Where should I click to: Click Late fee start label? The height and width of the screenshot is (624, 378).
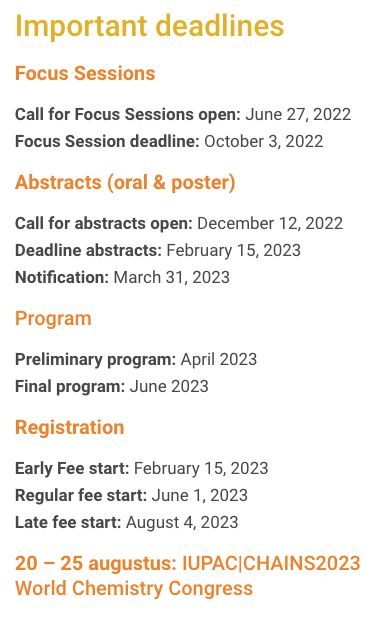pos(68,523)
